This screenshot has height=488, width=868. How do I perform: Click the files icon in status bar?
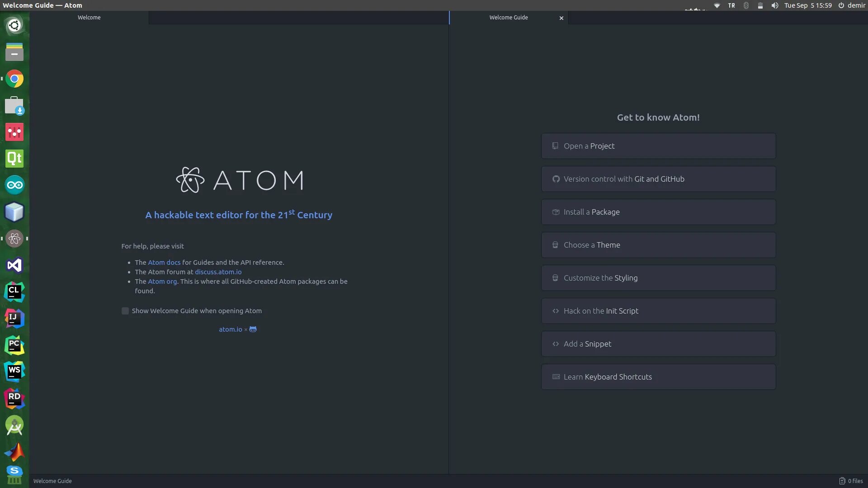click(x=842, y=481)
